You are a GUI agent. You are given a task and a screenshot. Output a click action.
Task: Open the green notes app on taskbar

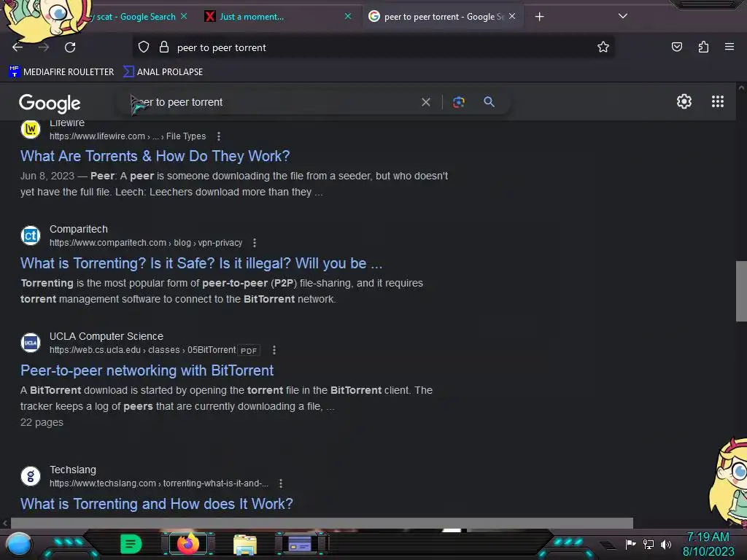coord(131,544)
